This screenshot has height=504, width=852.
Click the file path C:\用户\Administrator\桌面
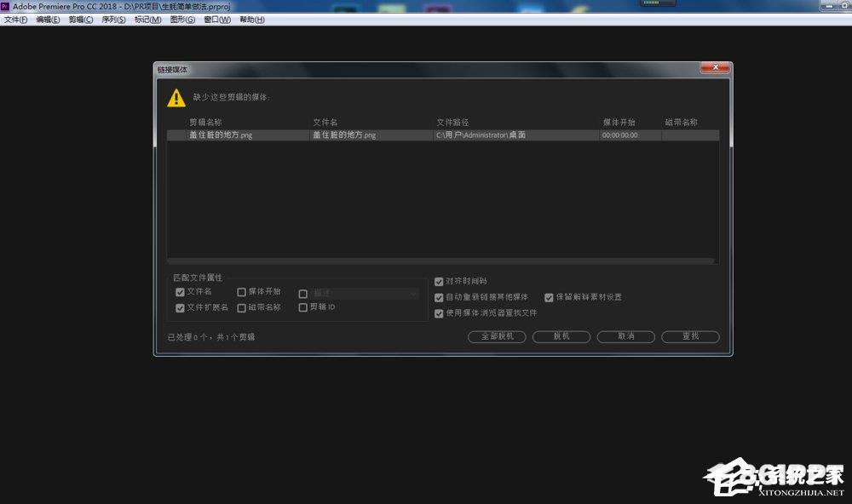[481, 135]
